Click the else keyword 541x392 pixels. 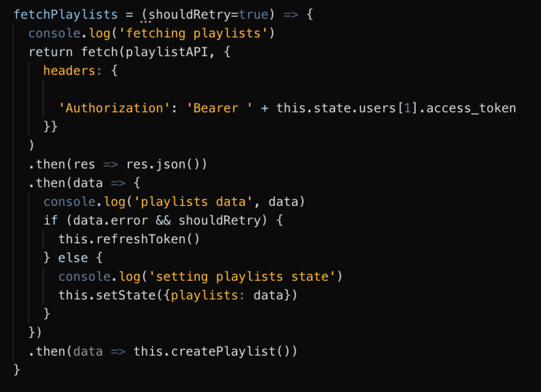coord(73,258)
